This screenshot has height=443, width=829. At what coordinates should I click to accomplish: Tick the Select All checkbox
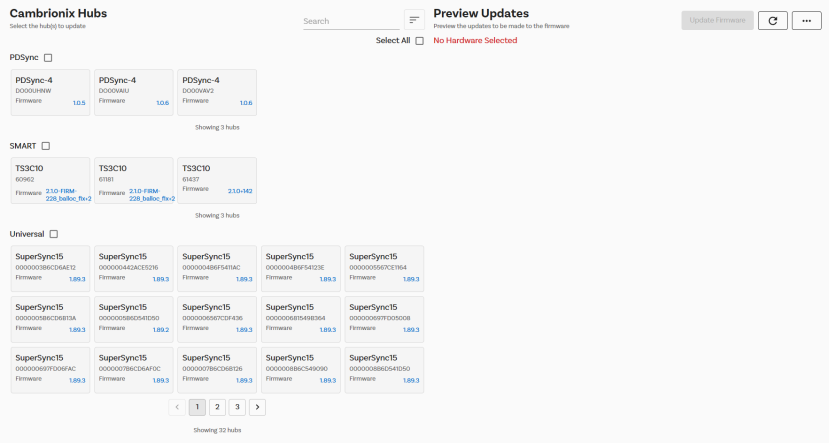click(x=419, y=41)
